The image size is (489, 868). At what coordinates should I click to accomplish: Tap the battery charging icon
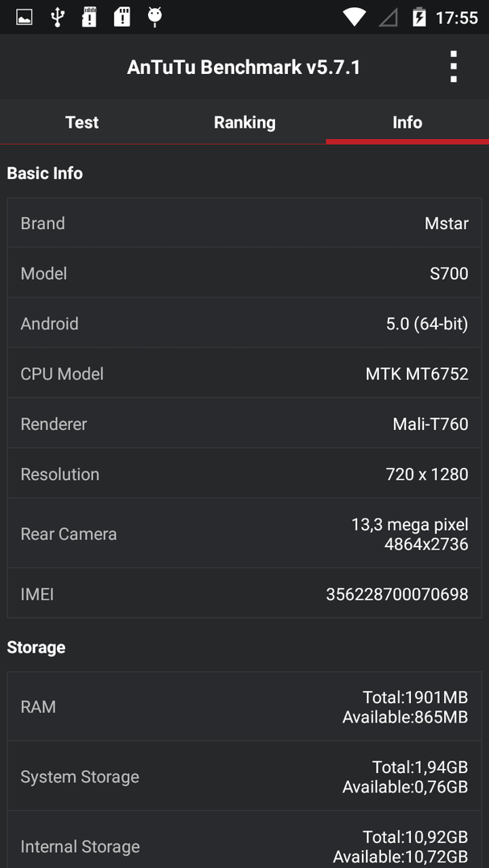419,17
